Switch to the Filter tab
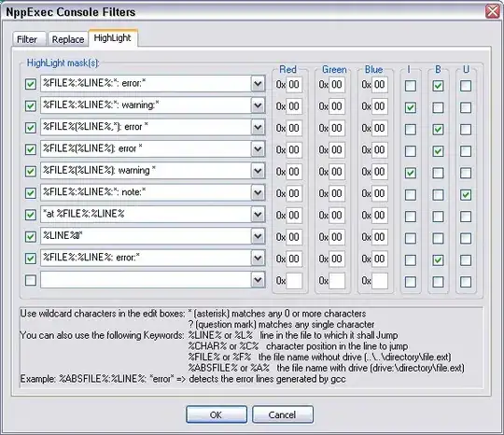Viewport: 504px width, 435px height. 28,39
